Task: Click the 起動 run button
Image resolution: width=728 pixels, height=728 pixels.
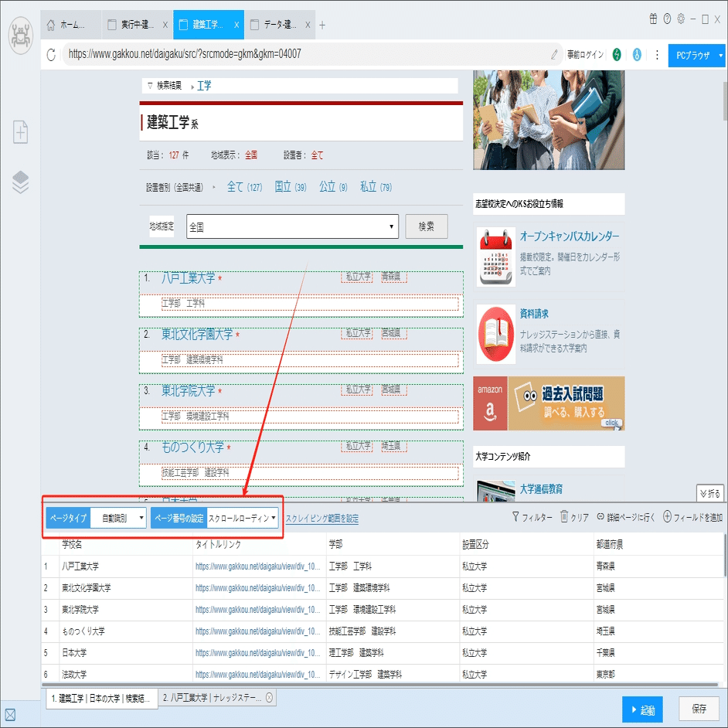Action: (642, 710)
